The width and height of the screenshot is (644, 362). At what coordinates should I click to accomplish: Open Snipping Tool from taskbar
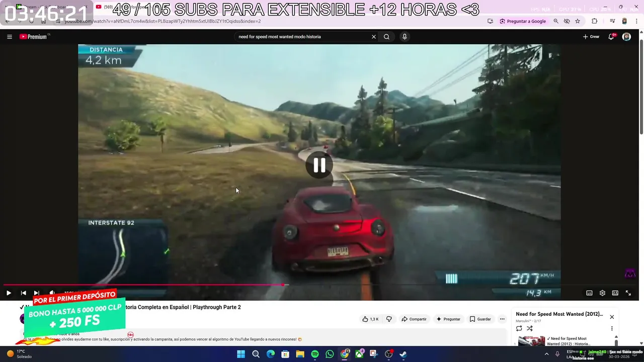[373, 354]
